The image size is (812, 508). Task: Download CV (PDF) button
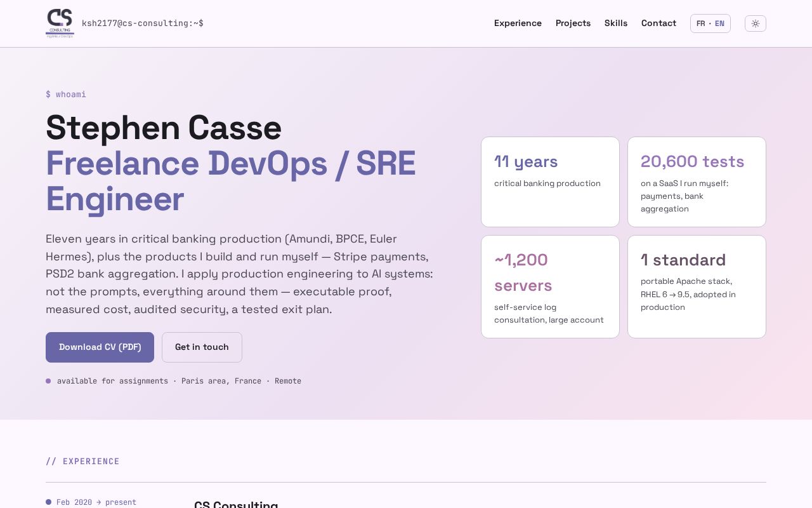click(x=100, y=347)
